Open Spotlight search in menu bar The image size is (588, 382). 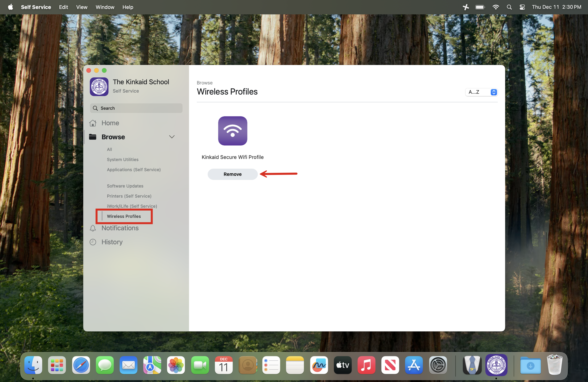click(x=509, y=7)
